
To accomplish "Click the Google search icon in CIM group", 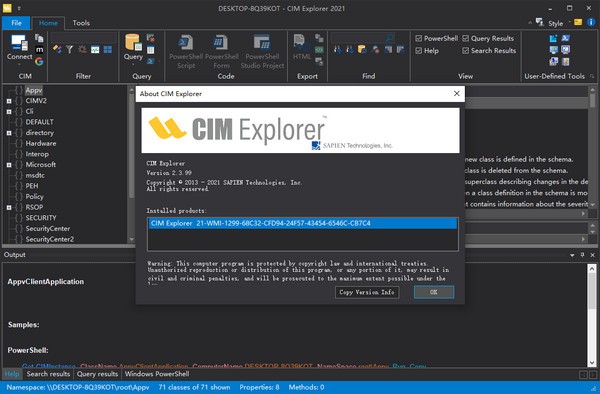I will coord(39,61).
